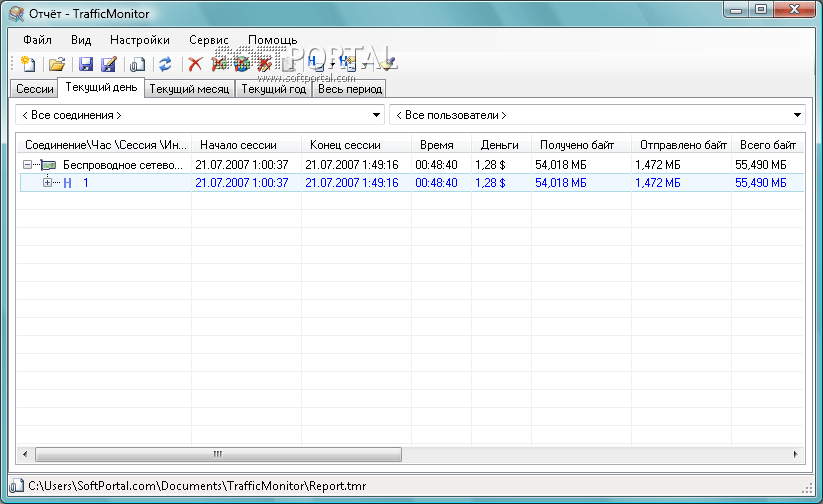This screenshot has height=504, width=823.
Task: Minimize the TrafficMonitor window
Action: click(736, 9)
